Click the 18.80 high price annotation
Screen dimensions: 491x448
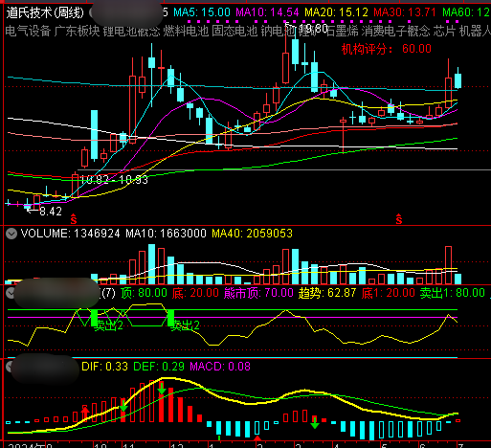(x=314, y=29)
